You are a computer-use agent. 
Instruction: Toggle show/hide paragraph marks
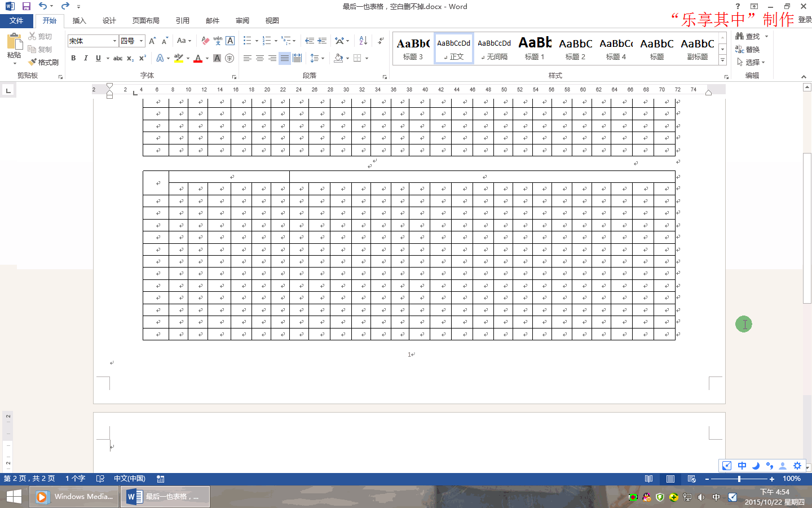tap(381, 41)
